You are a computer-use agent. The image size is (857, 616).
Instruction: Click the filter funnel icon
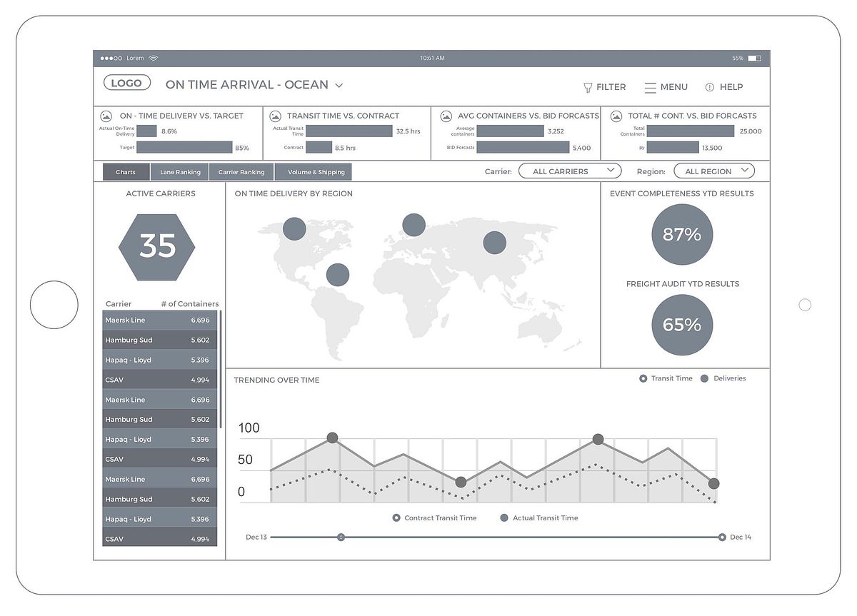point(588,87)
